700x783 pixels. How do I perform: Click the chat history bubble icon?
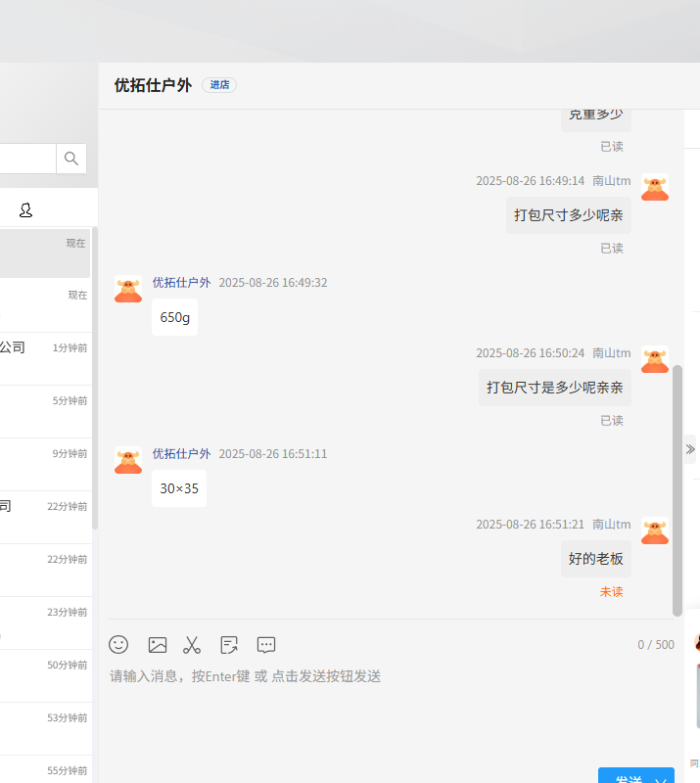(266, 644)
